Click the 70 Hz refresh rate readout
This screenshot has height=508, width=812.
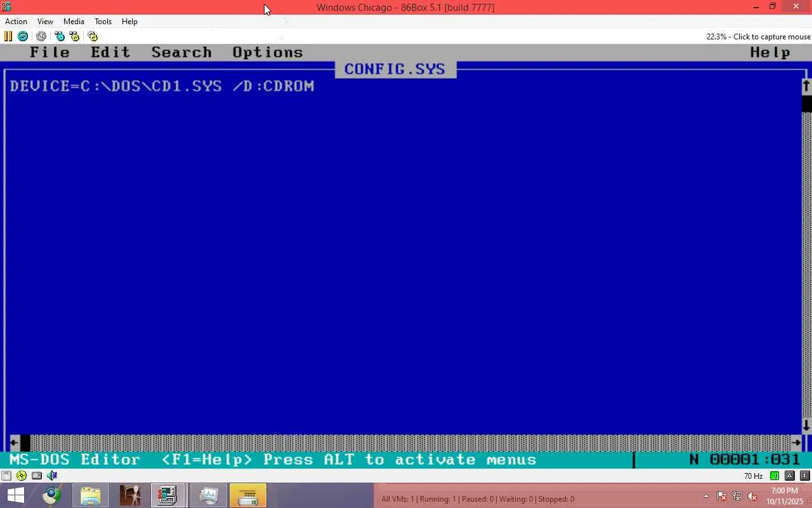pyautogui.click(x=753, y=476)
